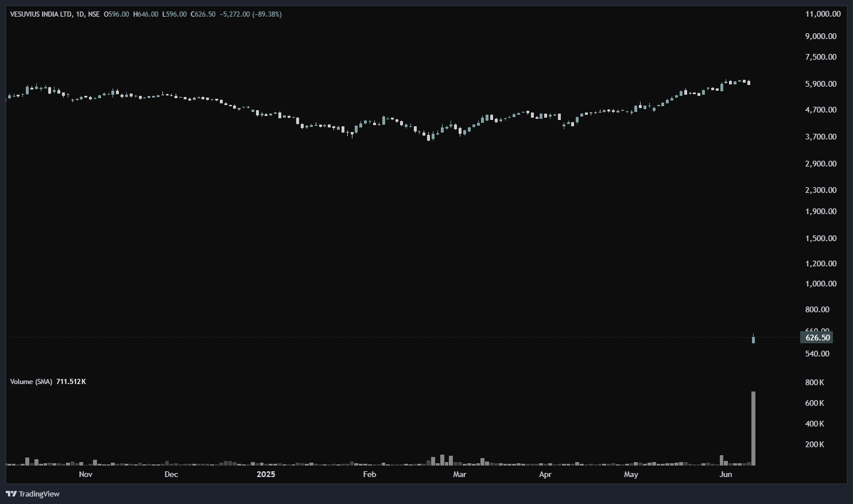Viewport: 853px width, 504px height.
Task: Click the Volume (SMA) indicator label
Action: (31, 382)
